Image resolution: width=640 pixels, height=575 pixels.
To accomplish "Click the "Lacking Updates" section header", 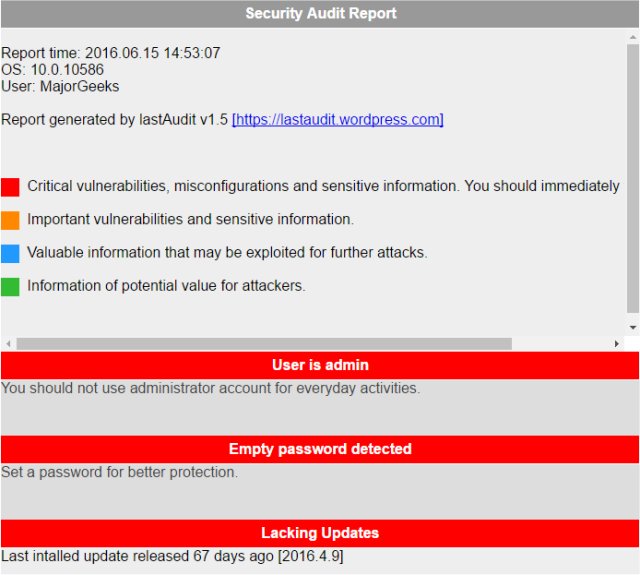I will [x=320, y=533].
